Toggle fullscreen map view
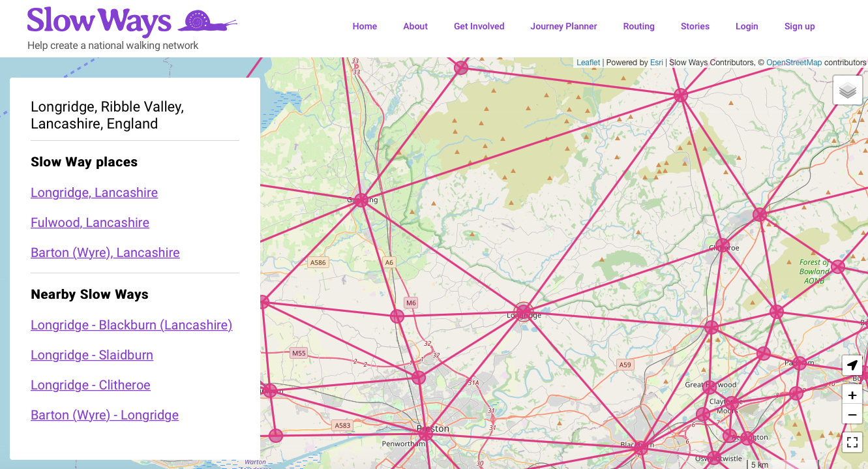 tap(852, 443)
